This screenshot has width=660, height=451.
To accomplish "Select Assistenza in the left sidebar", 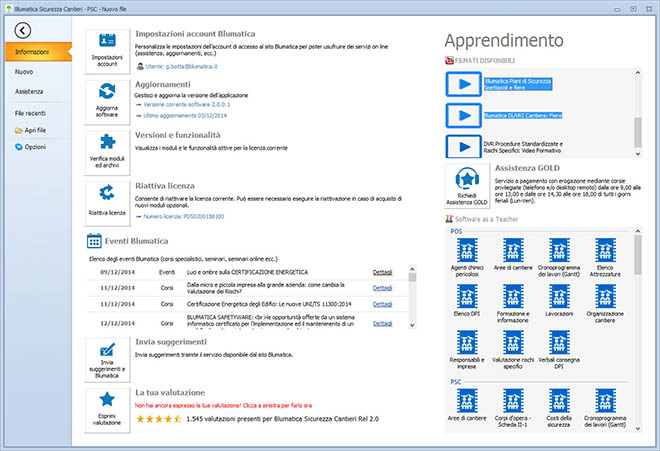I will (29, 91).
